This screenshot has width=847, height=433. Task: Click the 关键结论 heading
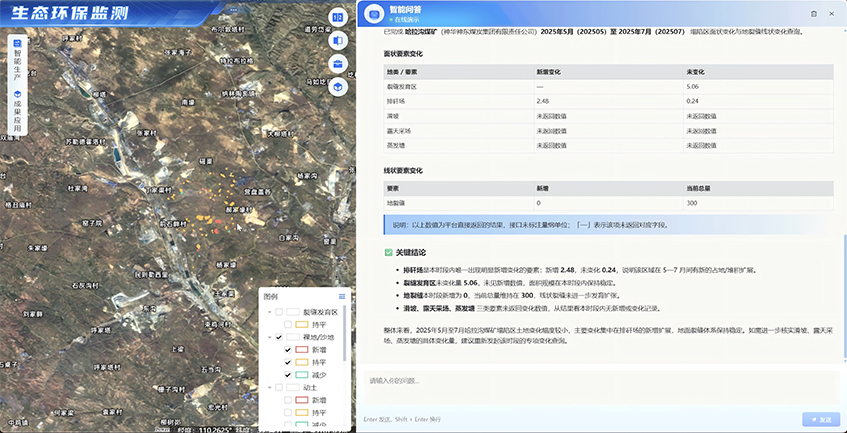pos(411,252)
